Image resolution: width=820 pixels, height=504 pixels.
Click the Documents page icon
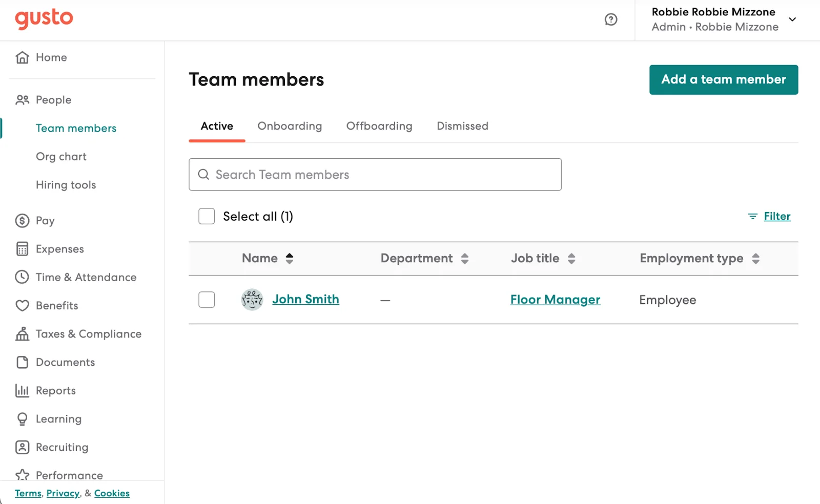point(22,362)
